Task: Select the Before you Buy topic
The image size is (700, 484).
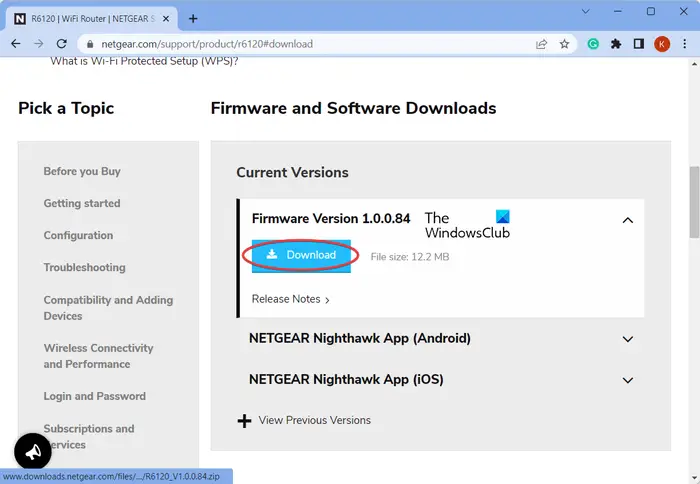Action: click(x=82, y=171)
